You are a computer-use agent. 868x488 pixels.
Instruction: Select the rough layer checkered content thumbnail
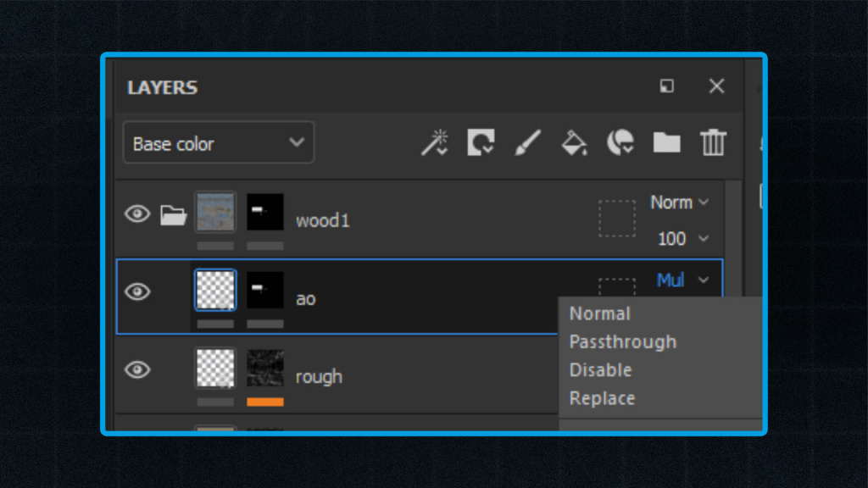215,368
